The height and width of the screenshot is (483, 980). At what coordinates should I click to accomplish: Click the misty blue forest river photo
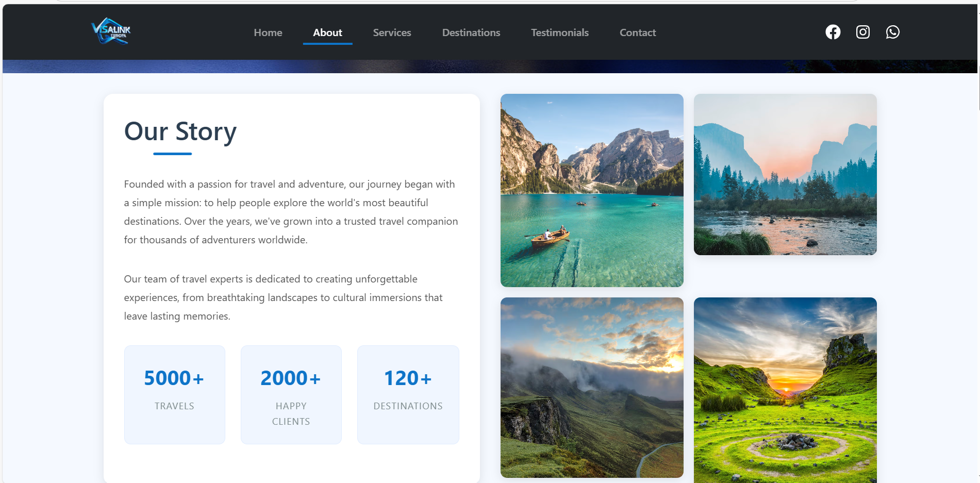click(785, 174)
